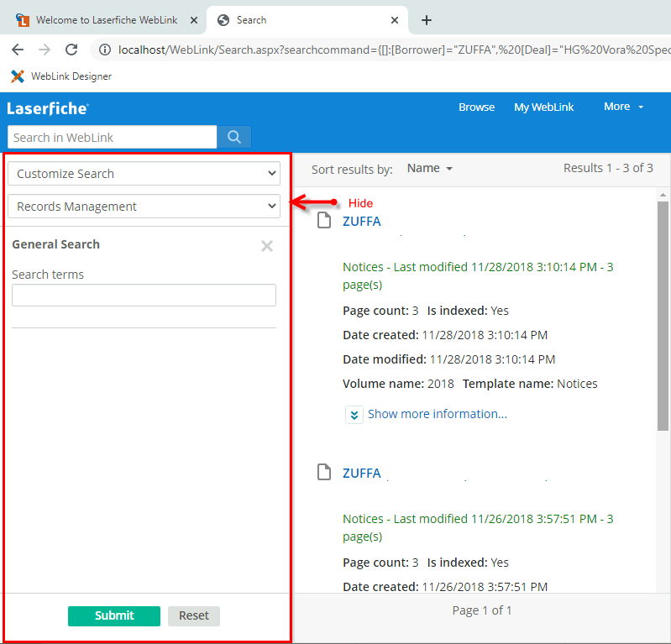Open the Customize Search dropdown
Image resolution: width=671 pixels, height=644 pixels.
[144, 173]
